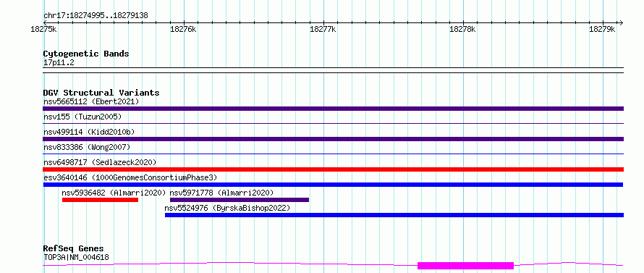Open the Cytogenetic Bands track title

[x=86, y=54]
